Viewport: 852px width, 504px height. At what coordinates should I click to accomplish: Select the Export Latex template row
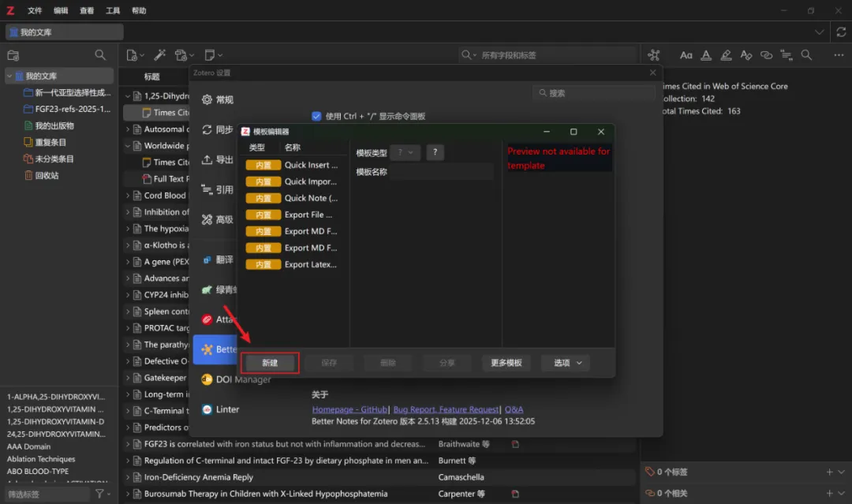click(x=293, y=264)
